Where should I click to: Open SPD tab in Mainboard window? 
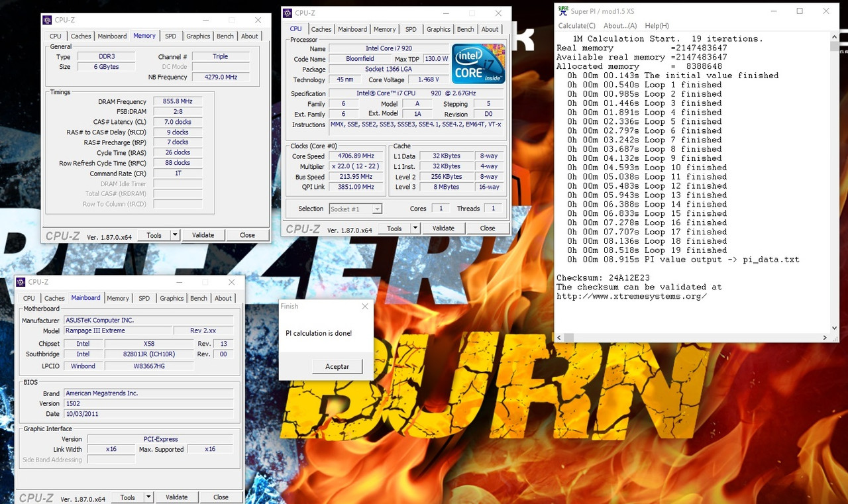pyautogui.click(x=144, y=299)
